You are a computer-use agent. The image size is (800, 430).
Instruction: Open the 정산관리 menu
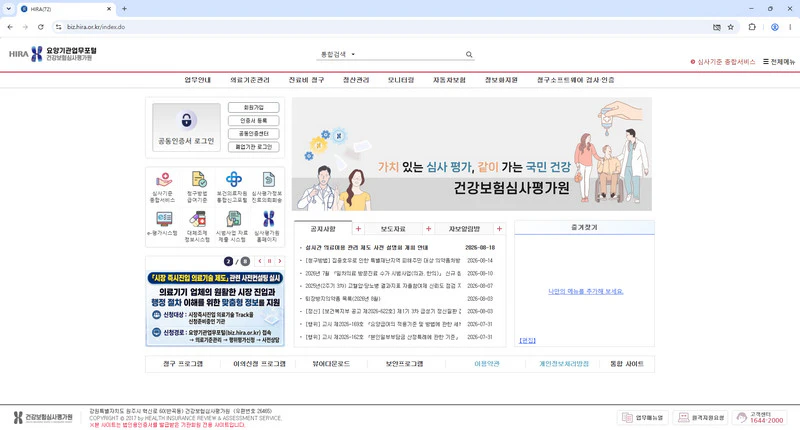pyautogui.click(x=356, y=80)
